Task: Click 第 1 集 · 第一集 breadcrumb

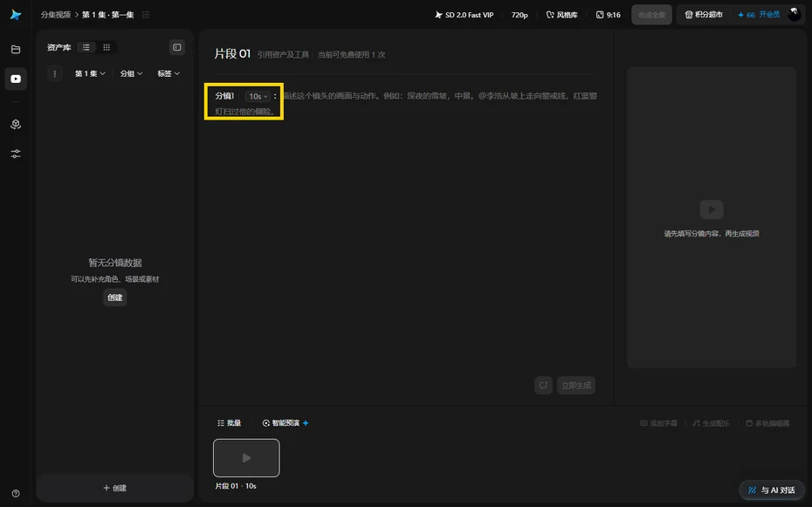Action: click(107, 15)
